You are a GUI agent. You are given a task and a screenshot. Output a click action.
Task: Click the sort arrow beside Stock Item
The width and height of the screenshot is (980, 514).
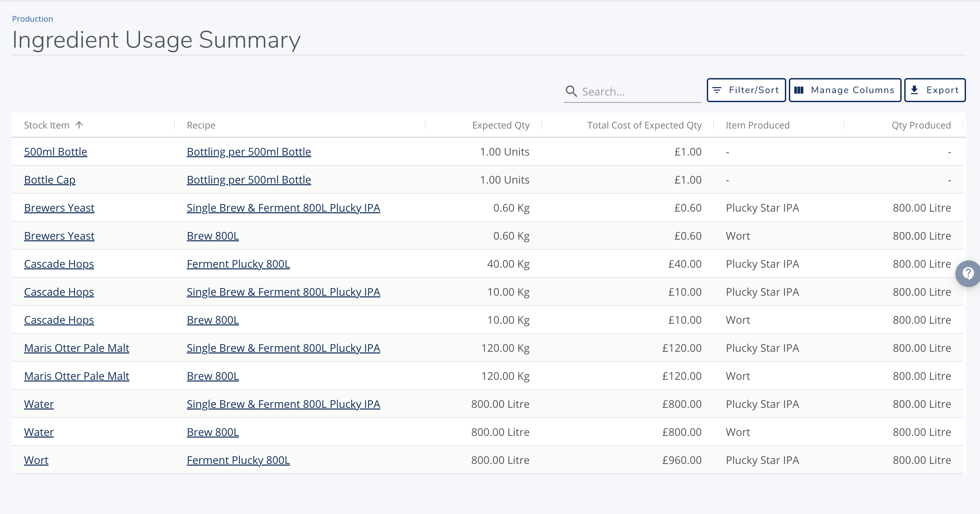(79, 125)
